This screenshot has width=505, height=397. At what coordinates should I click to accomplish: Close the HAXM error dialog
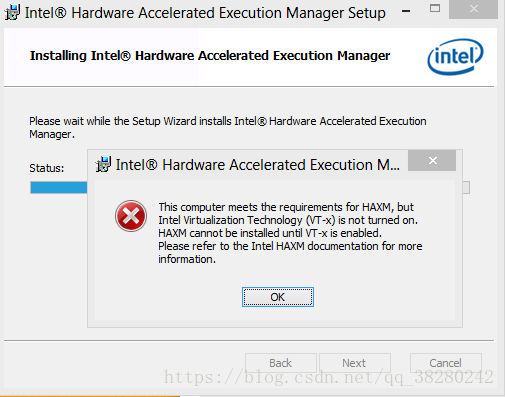[x=432, y=161]
